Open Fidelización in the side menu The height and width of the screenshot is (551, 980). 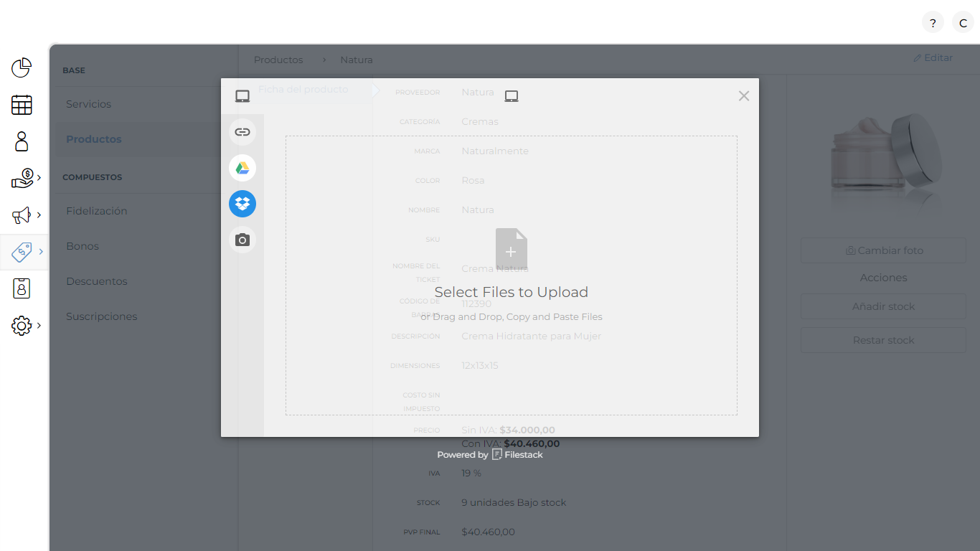pyautogui.click(x=97, y=211)
